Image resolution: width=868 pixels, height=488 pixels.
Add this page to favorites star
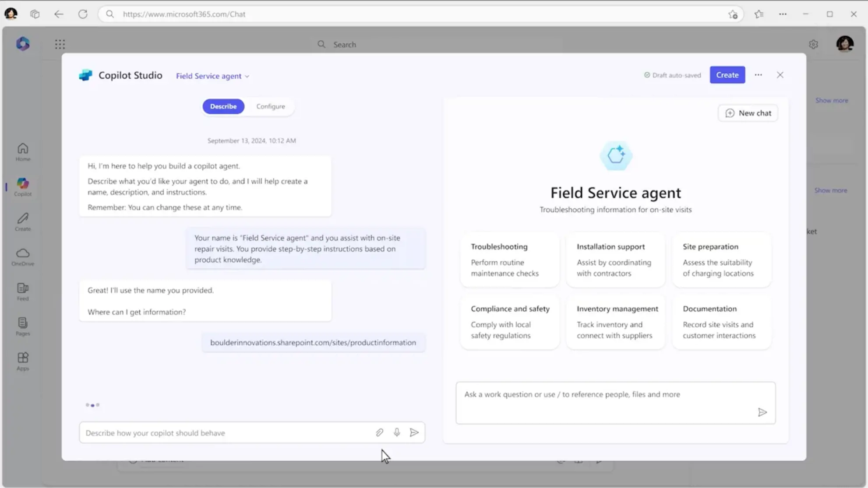point(733,14)
